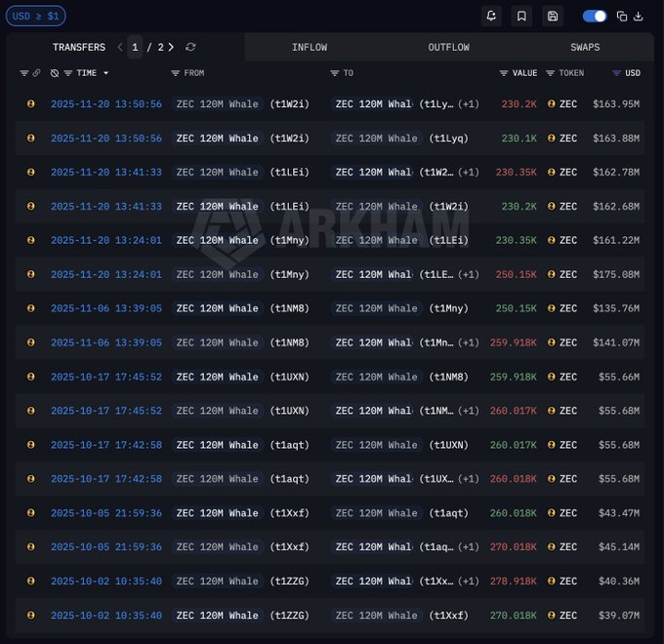
Task: Click recipient (t1UXN) on 260.017K green row
Action: pos(448,445)
